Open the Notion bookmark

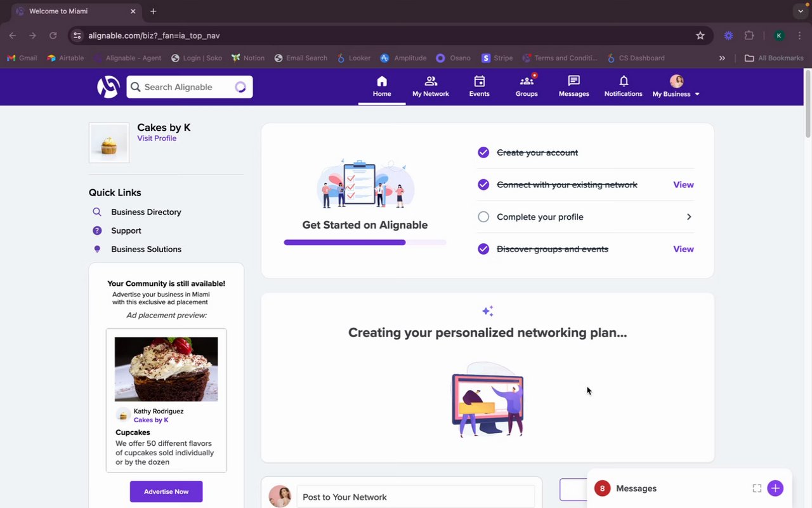248,58
